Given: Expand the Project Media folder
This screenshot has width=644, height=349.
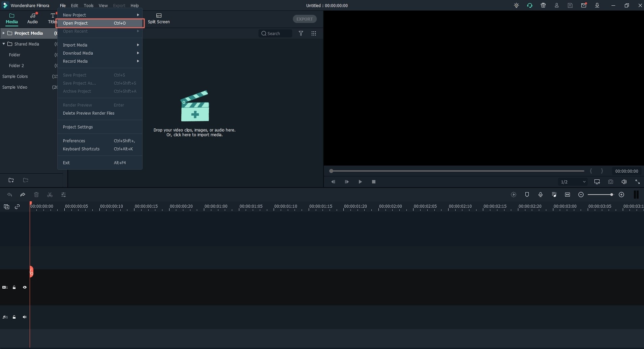Looking at the screenshot, I should [x=3, y=33].
